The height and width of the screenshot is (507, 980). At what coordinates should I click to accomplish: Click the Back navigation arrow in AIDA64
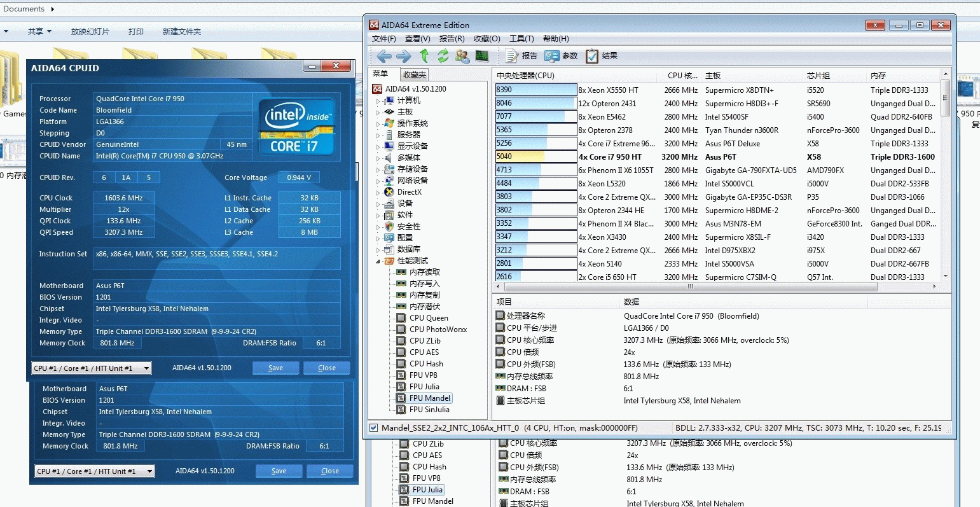tap(383, 56)
